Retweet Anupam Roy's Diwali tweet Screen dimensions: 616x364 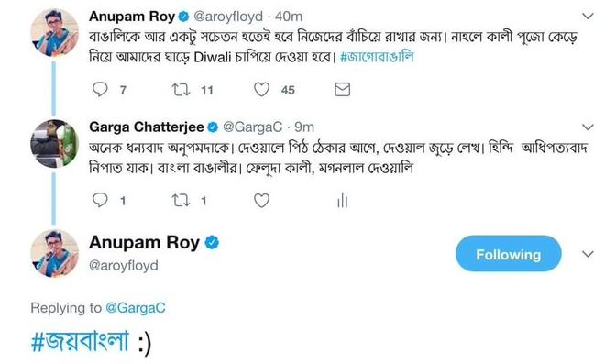tap(181, 90)
